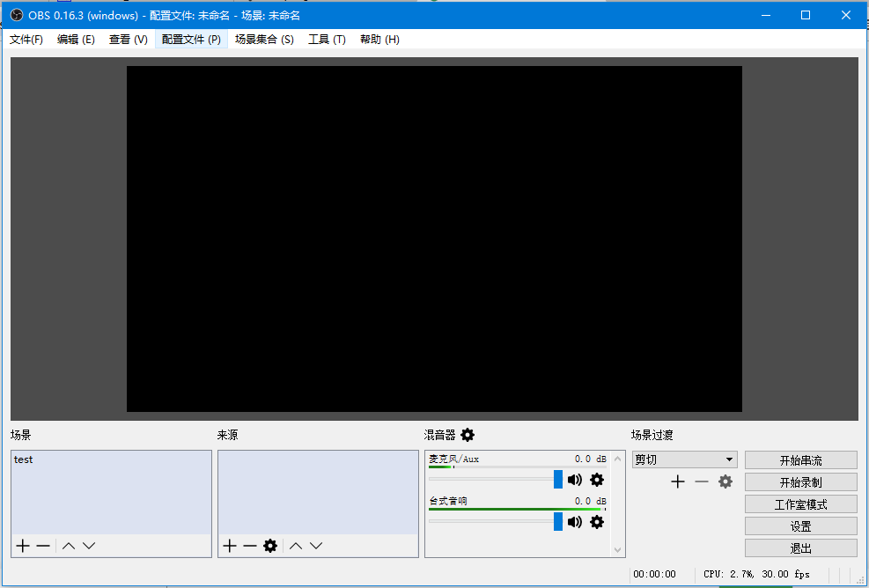
Task: Open the mixer settings gear icon
Action: [x=468, y=435]
